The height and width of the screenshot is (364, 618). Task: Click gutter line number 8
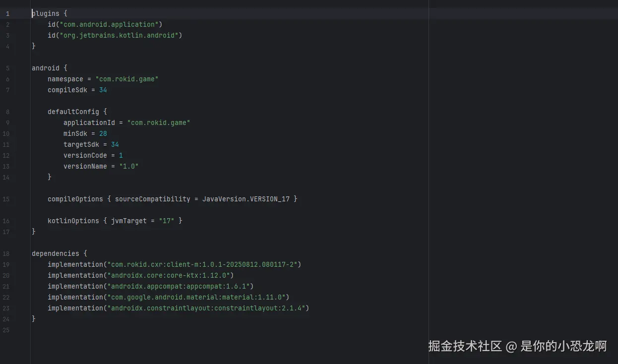click(7, 112)
